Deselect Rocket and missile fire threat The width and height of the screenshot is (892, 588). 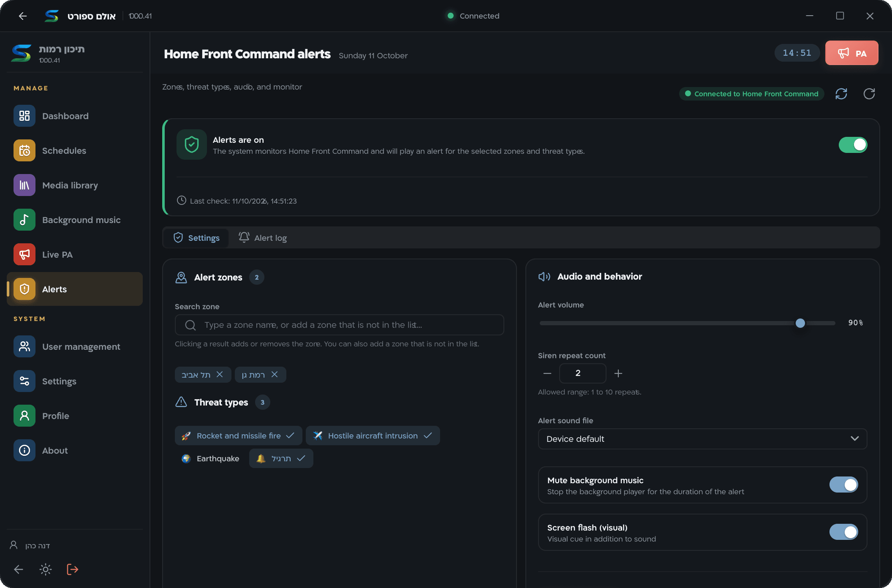(239, 436)
